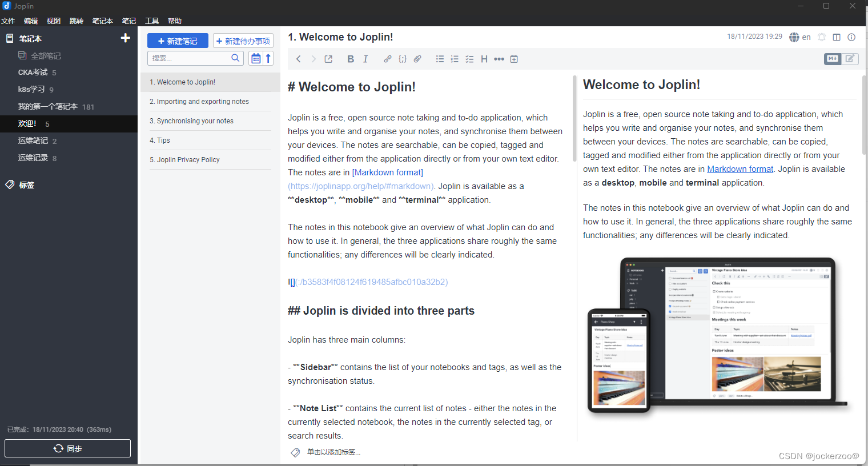Click the Markdown editor pane scrollbar
868x466 pixels.
574,118
